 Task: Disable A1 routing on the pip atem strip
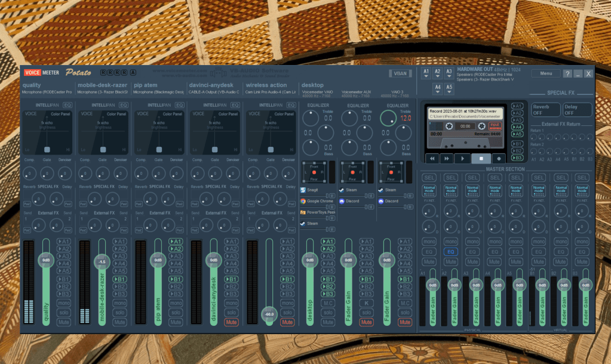(176, 241)
